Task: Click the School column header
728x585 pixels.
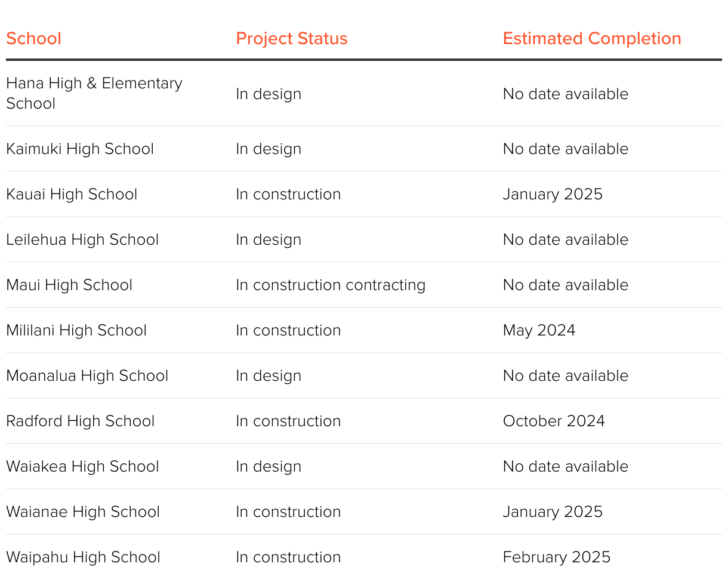Action: (x=34, y=39)
